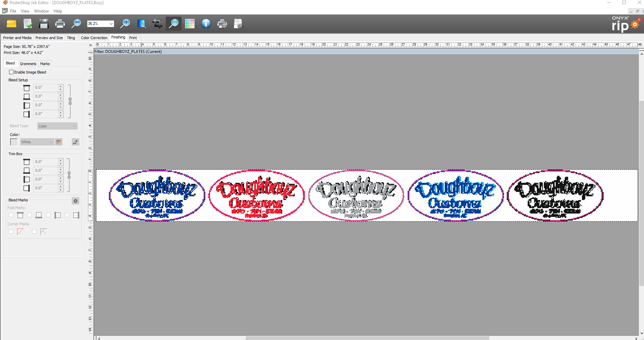644x340 pixels.
Task: Increase the Trim Box right value stepper
Action: [x=61, y=187]
